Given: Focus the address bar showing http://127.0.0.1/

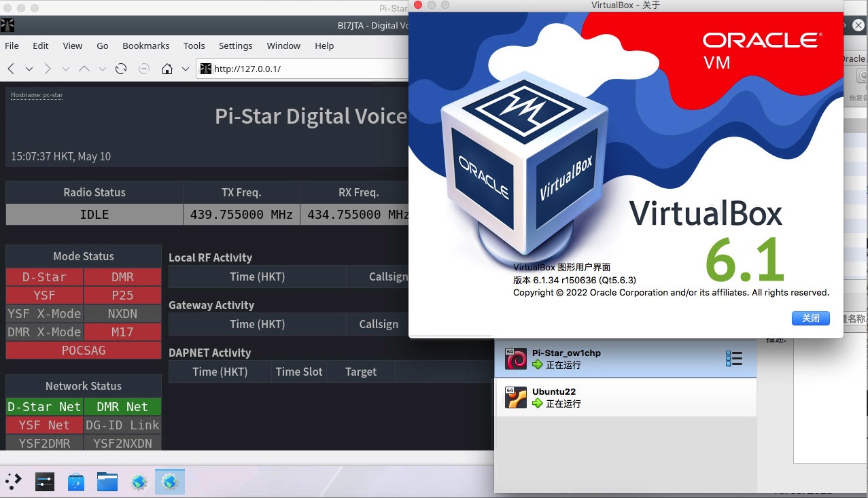Looking at the screenshot, I should [302, 69].
